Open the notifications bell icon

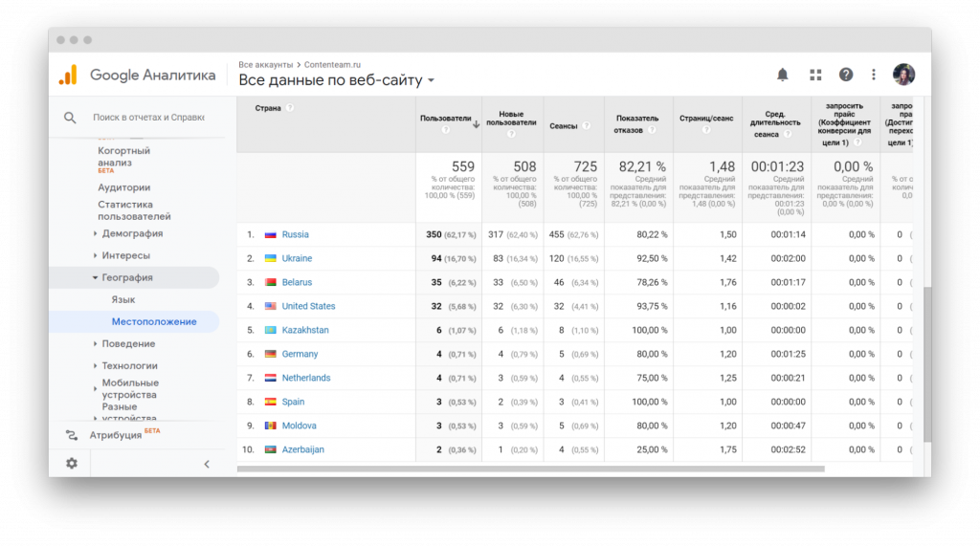(782, 75)
